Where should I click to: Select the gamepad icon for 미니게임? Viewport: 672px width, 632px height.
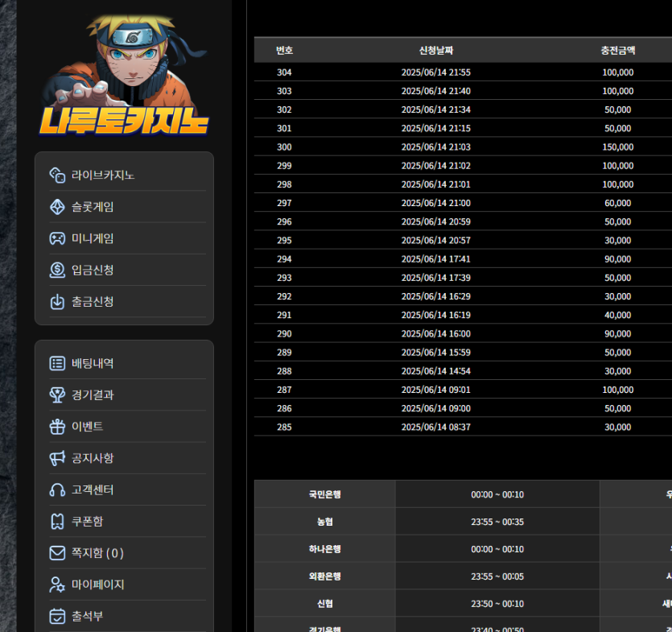point(57,238)
